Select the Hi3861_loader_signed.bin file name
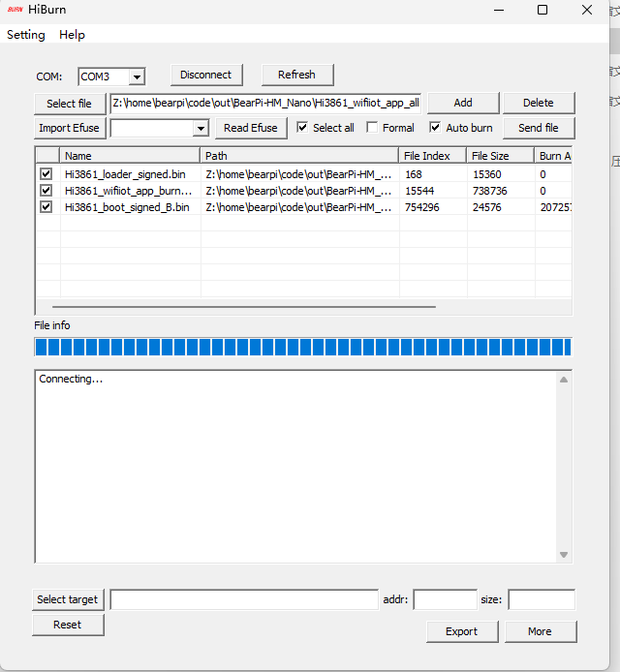 (125, 174)
